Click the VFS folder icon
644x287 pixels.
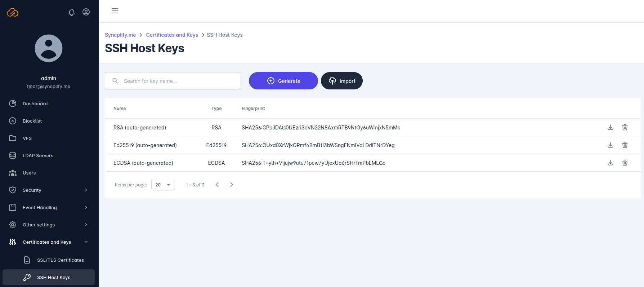click(13, 138)
